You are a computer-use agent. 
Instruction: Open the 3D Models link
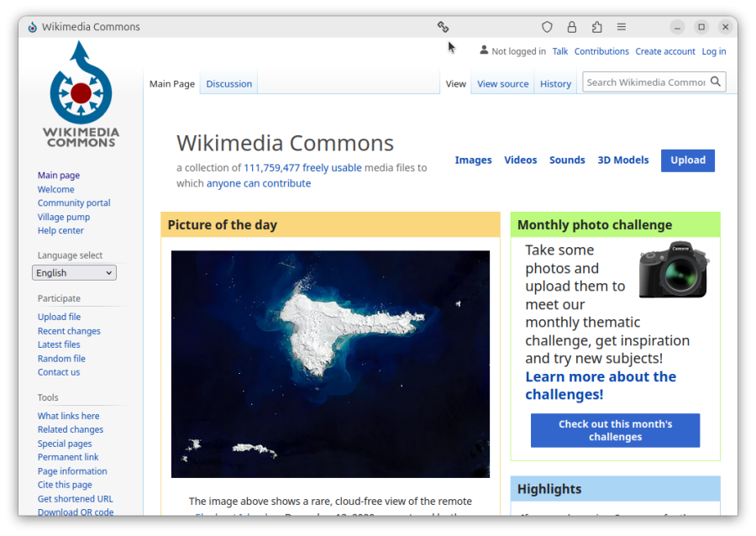coord(622,160)
